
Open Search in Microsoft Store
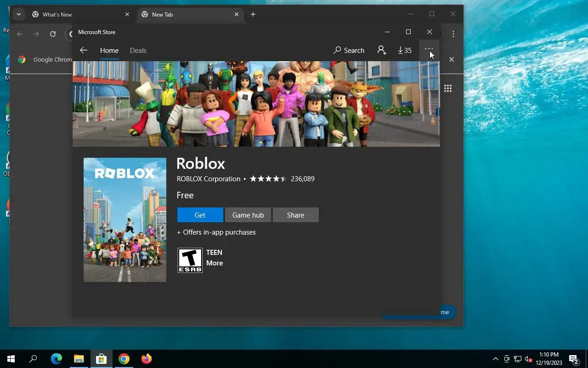tap(349, 50)
